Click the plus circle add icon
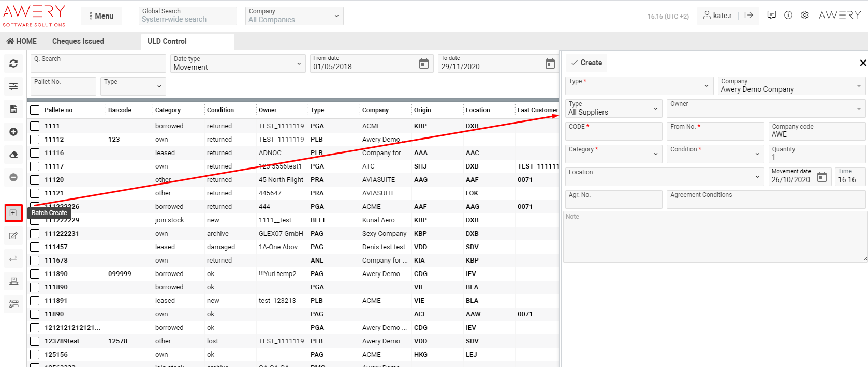Screen dimensions: 868x367 point(13,132)
